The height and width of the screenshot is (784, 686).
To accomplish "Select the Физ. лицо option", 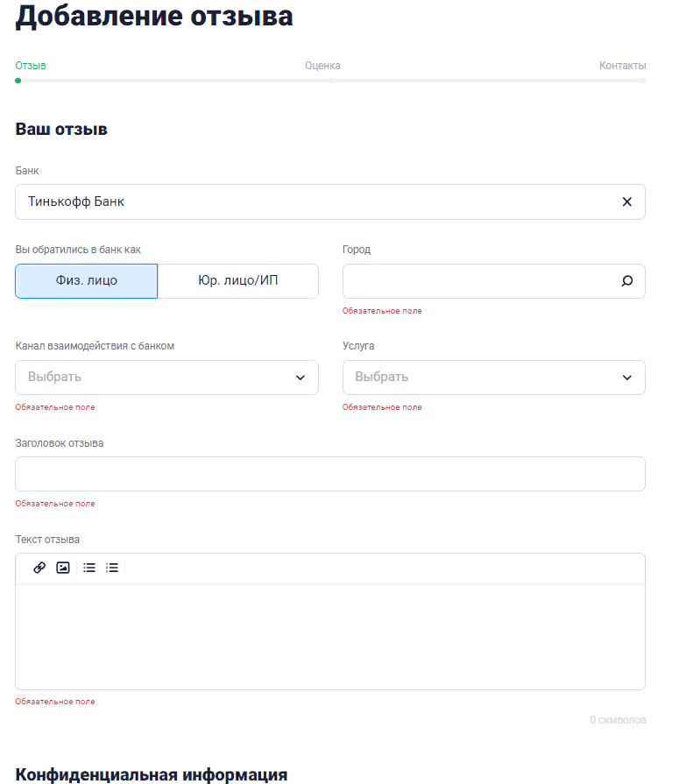I will (87, 281).
